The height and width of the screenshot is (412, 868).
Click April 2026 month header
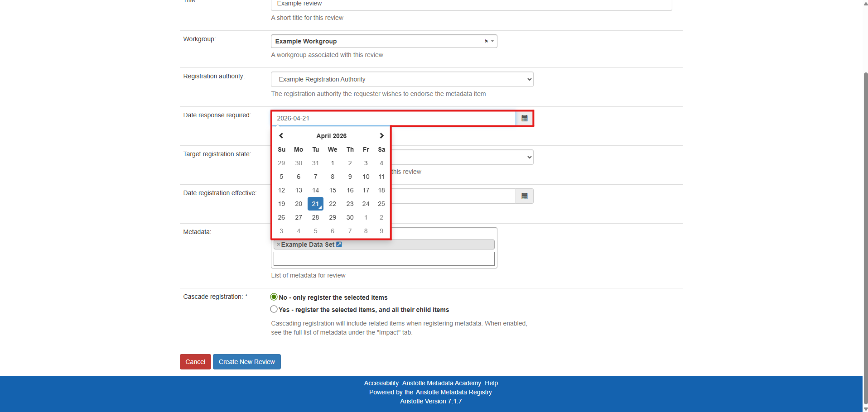click(331, 136)
